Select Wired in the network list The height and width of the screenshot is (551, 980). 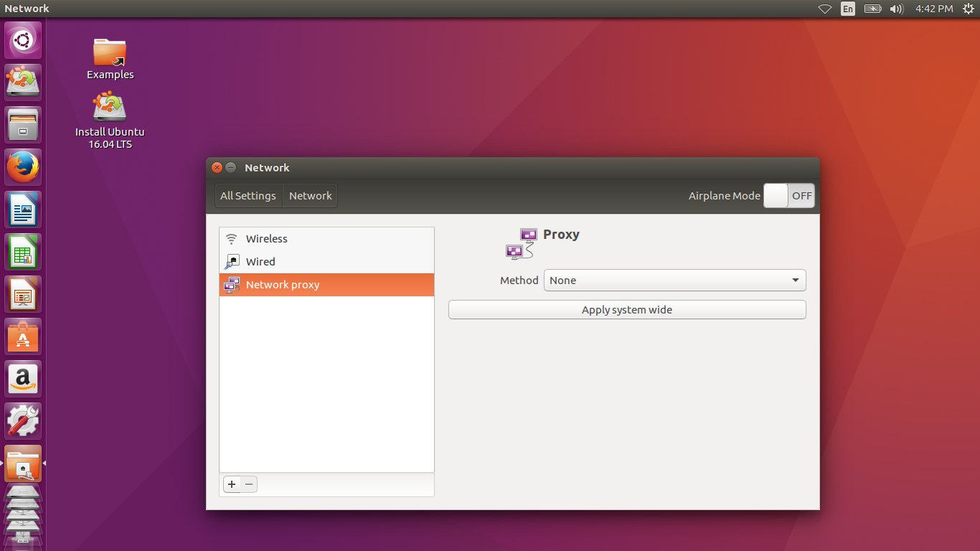click(326, 262)
